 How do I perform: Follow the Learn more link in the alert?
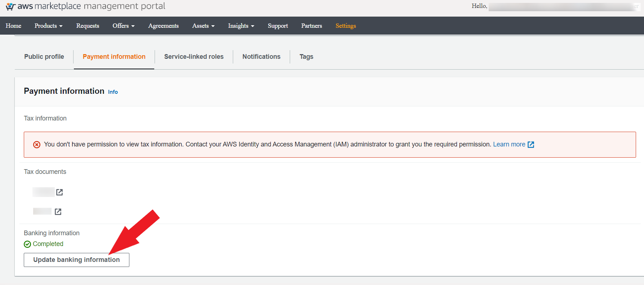point(509,144)
